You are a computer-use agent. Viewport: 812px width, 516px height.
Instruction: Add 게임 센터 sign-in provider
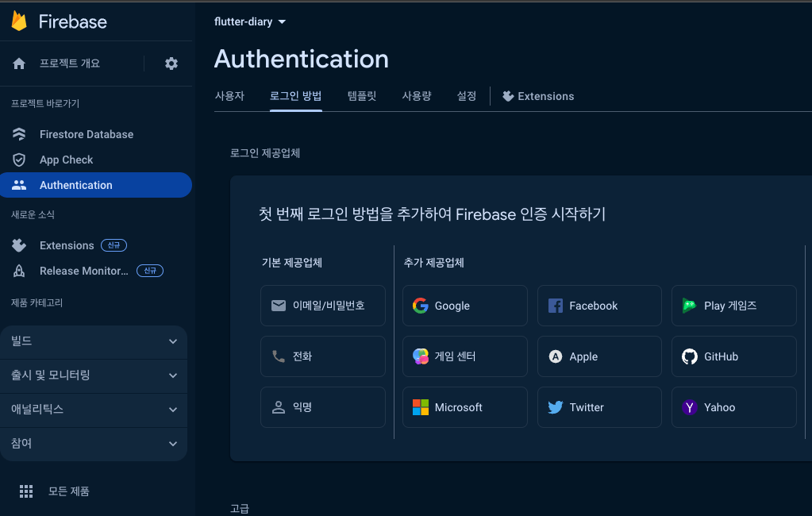[464, 356]
